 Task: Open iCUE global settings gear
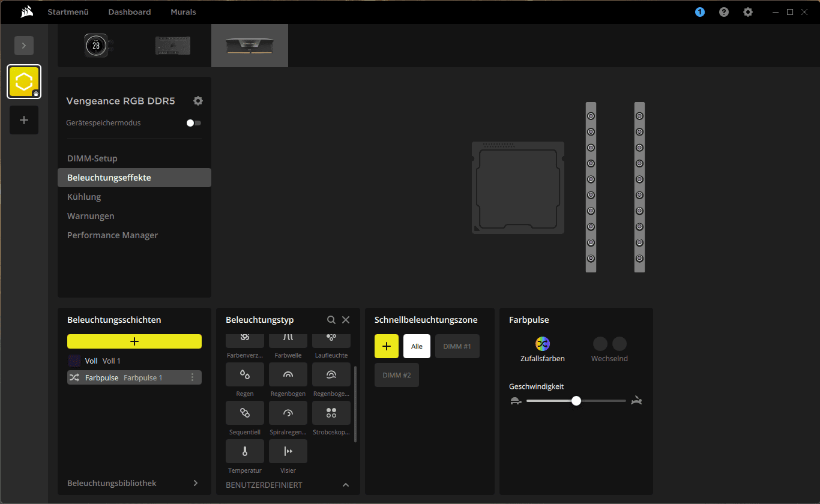(x=748, y=12)
